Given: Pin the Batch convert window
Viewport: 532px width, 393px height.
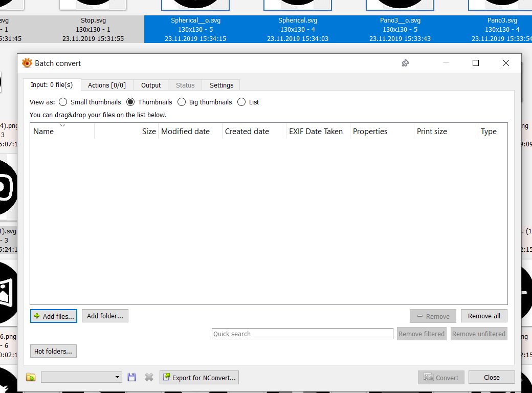Looking at the screenshot, I should tap(406, 63).
